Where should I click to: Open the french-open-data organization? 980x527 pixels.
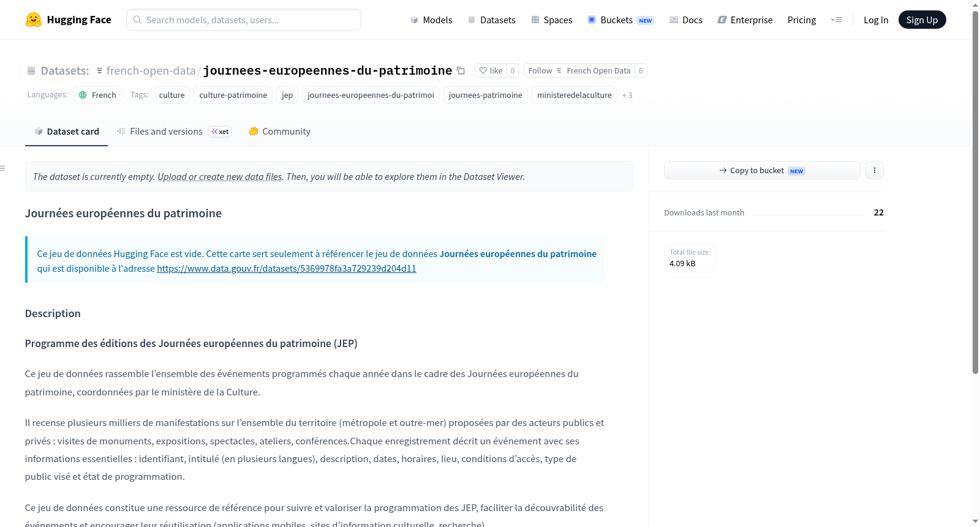click(151, 70)
